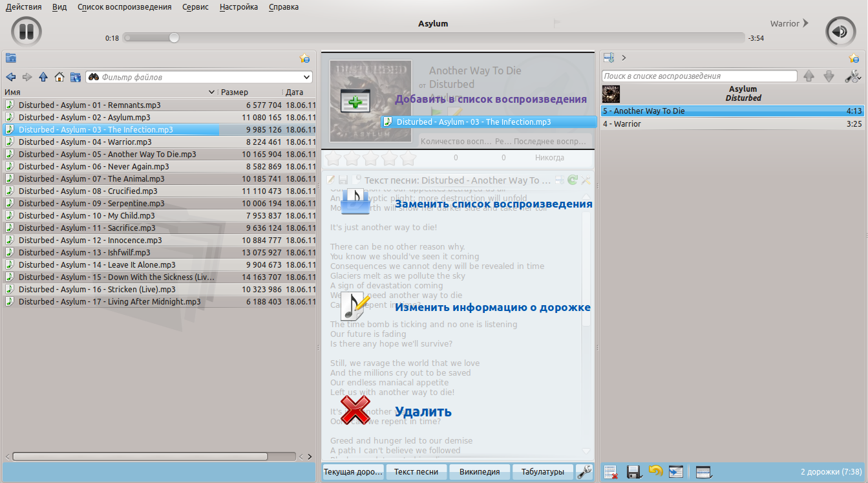The height and width of the screenshot is (483, 868).
Task: Seek within the Asylum track progress bar
Action: click(434, 38)
